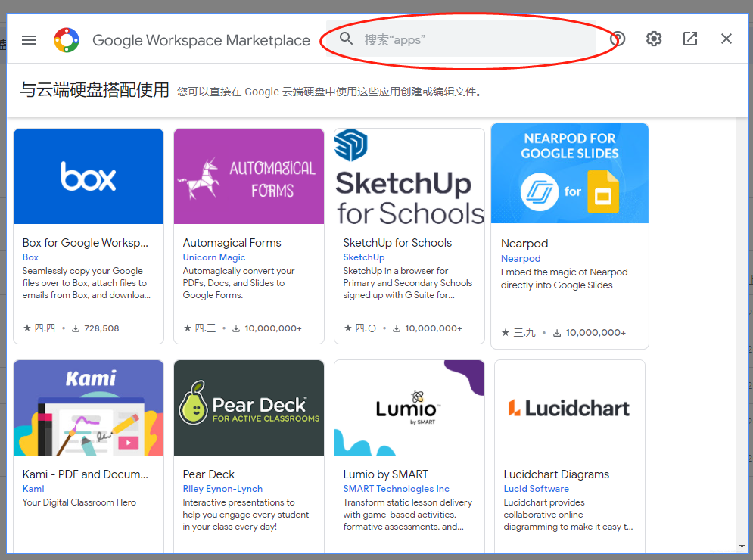Open the Pear Deck app card image

coord(249,408)
